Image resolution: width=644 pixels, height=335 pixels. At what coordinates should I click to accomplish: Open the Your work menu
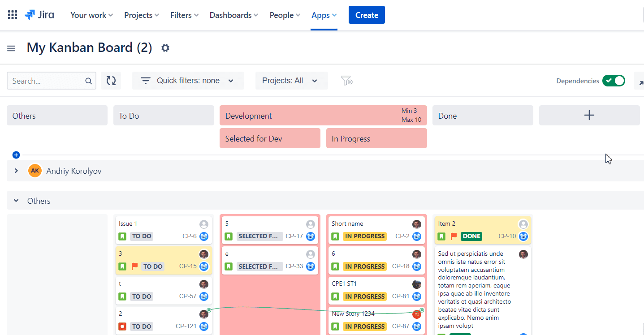point(92,15)
